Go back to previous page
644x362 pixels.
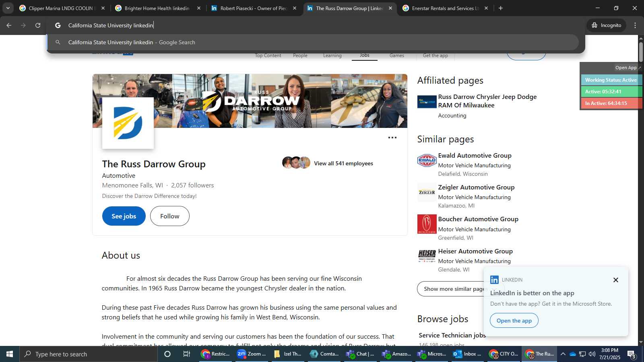tap(9, 25)
